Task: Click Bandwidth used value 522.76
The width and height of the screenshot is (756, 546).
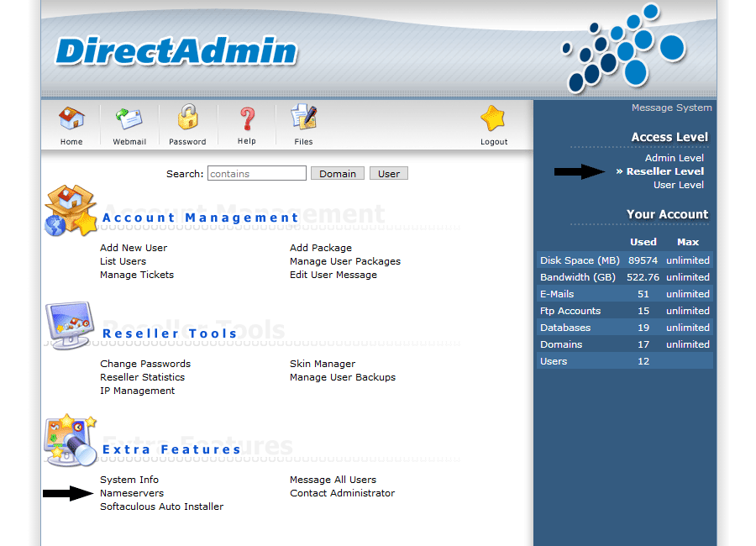Action: point(643,277)
